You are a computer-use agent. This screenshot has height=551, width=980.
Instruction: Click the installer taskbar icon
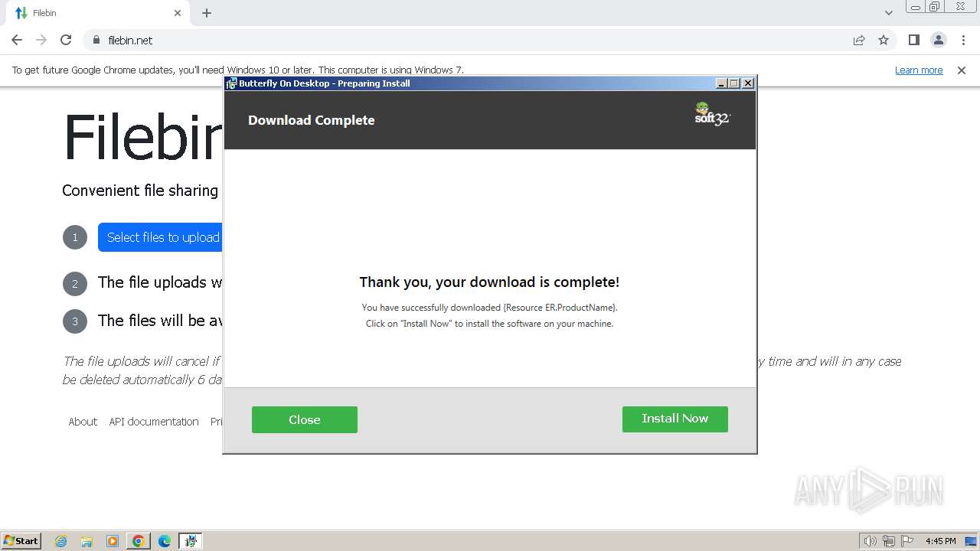(191, 541)
